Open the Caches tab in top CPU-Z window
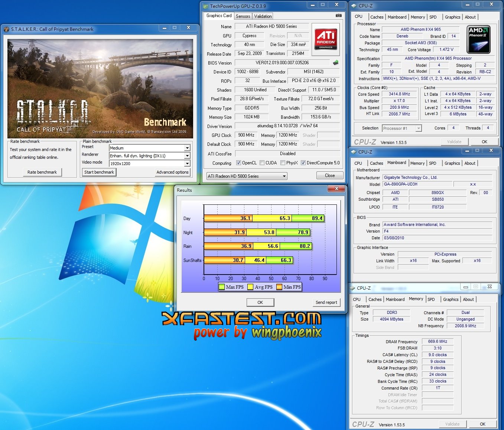The height and width of the screenshot is (430, 504). pyautogui.click(x=377, y=17)
